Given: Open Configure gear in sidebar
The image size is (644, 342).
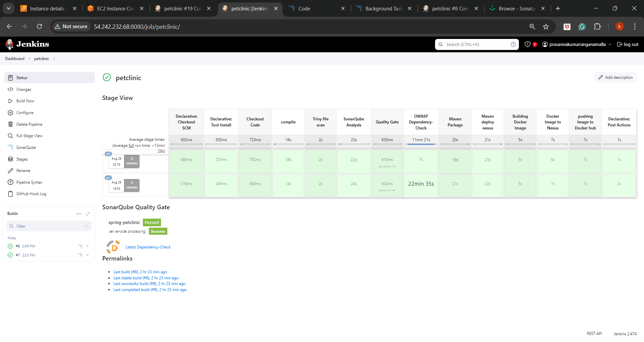Looking at the screenshot, I should 10,113.
